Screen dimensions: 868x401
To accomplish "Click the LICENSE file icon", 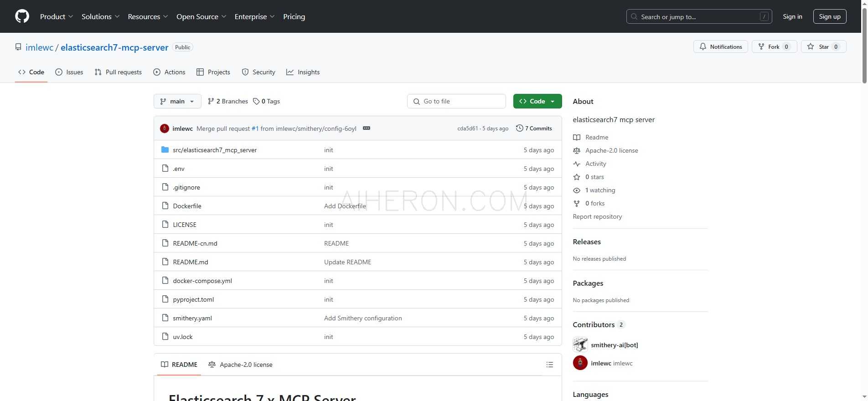I will click(165, 224).
